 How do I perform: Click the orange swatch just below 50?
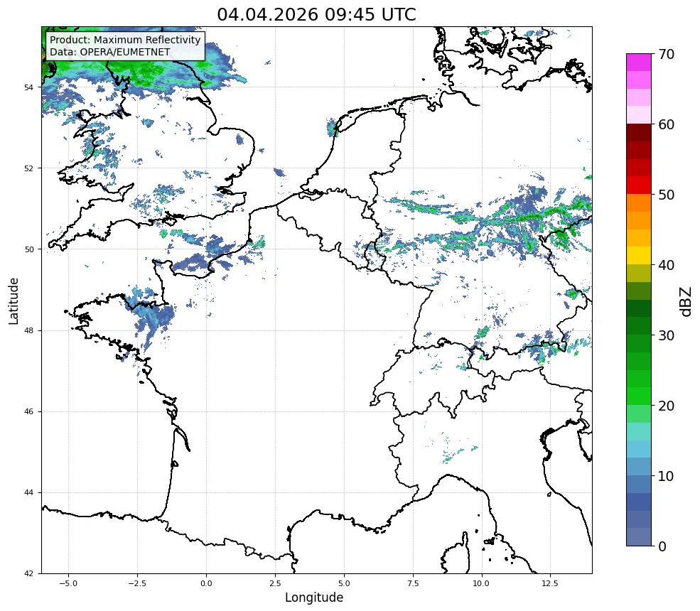(x=639, y=203)
